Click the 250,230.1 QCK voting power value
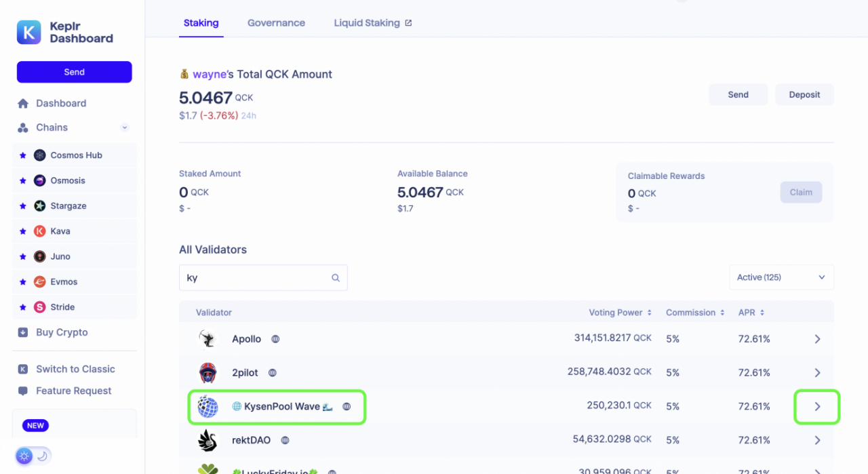Image resolution: width=868 pixels, height=474 pixels. coord(619,406)
